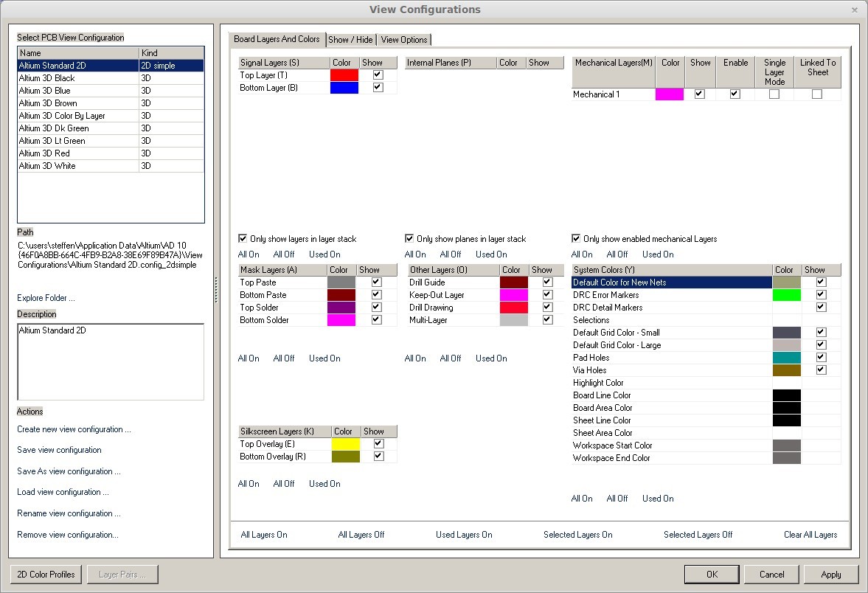Image resolution: width=868 pixels, height=593 pixels.
Task: Select Altium 3D Black configuration
Action: tap(111, 78)
